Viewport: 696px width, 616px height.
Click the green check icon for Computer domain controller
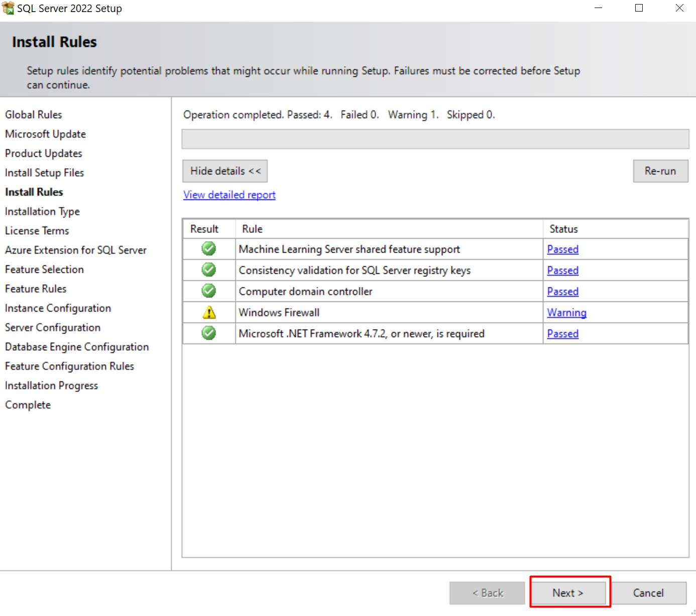pos(209,291)
